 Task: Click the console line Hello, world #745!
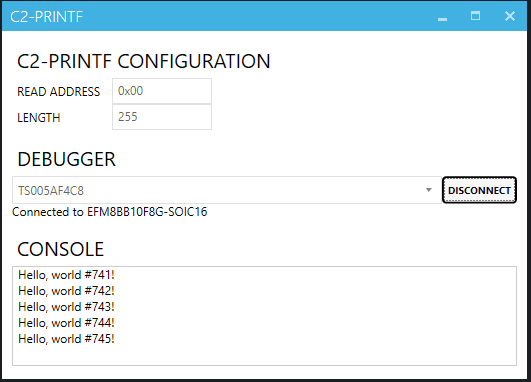click(x=66, y=339)
